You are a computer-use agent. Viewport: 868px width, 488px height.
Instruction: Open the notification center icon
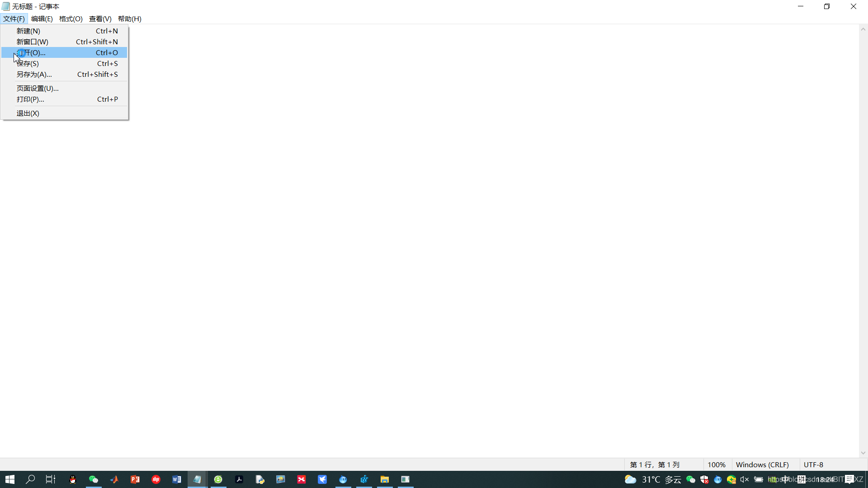tap(849, 479)
